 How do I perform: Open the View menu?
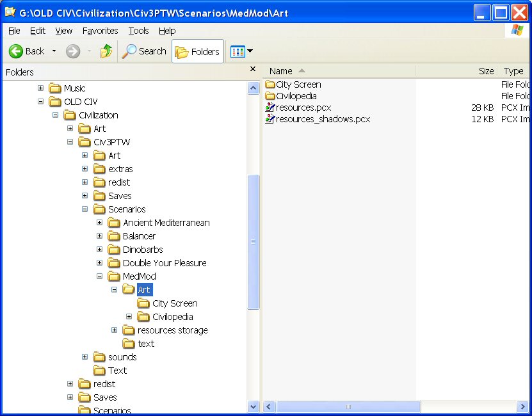(x=64, y=31)
